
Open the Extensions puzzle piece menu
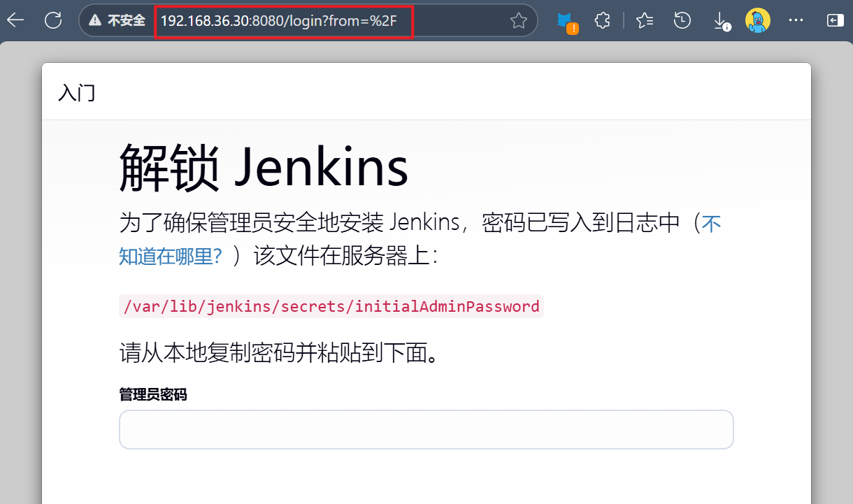click(x=603, y=21)
